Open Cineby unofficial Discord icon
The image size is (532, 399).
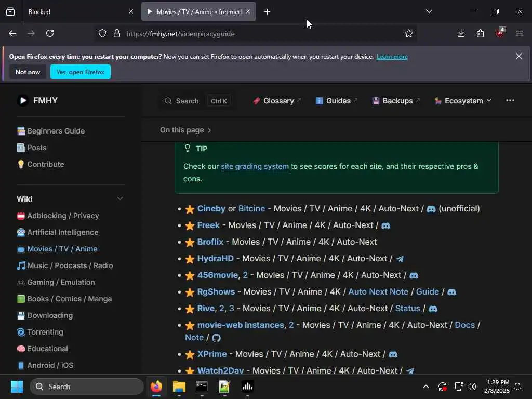[x=431, y=209]
